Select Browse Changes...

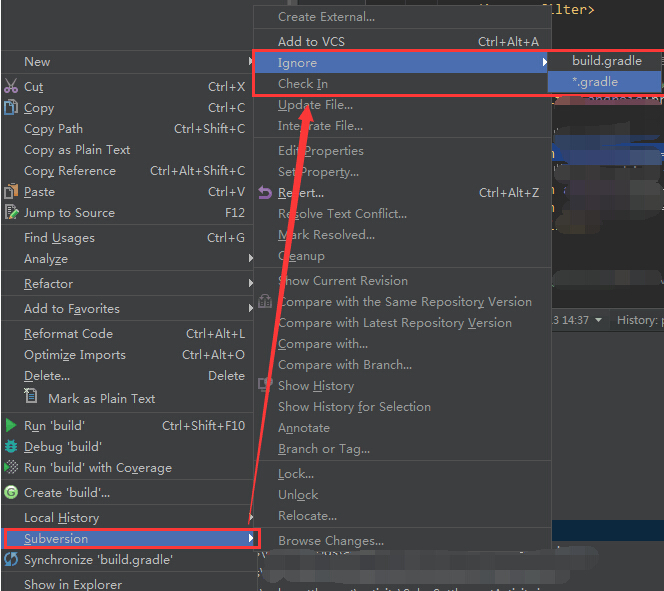coord(402,541)
